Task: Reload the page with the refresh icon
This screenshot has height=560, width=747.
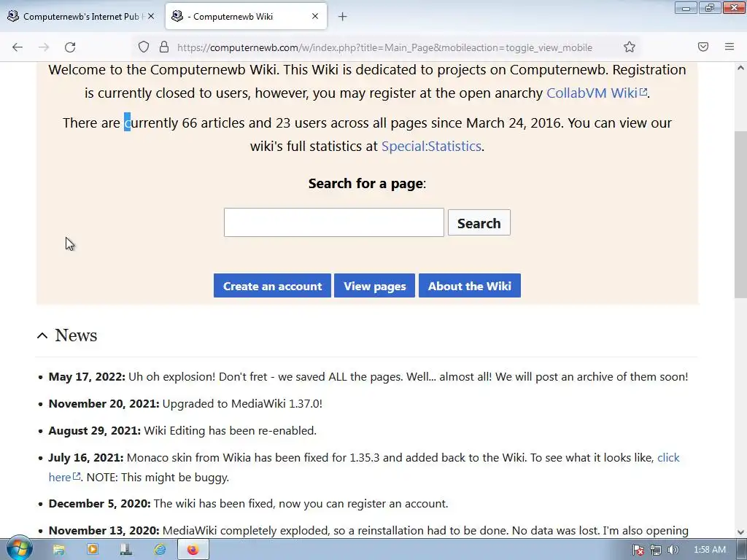Action: click(x=70, y=47)
